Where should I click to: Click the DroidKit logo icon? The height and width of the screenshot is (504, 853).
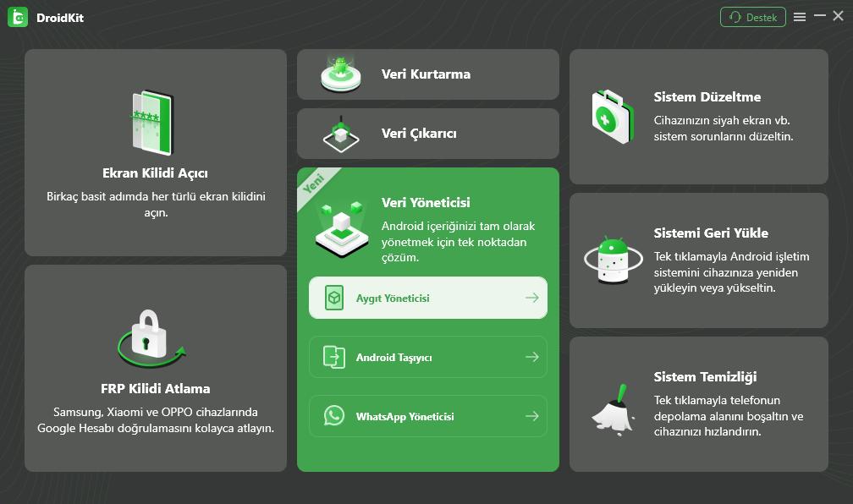pyautogui.click(x=18, y=18)
